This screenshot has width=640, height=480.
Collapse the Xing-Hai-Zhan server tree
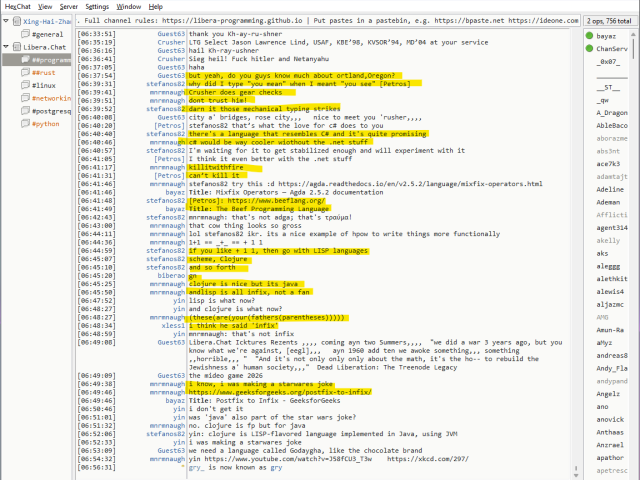point(5,21)
